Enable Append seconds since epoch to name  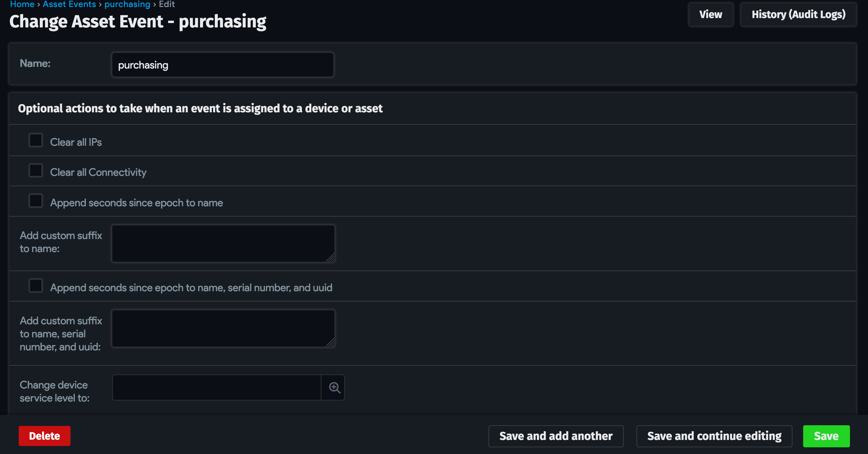tap(35, 201)
